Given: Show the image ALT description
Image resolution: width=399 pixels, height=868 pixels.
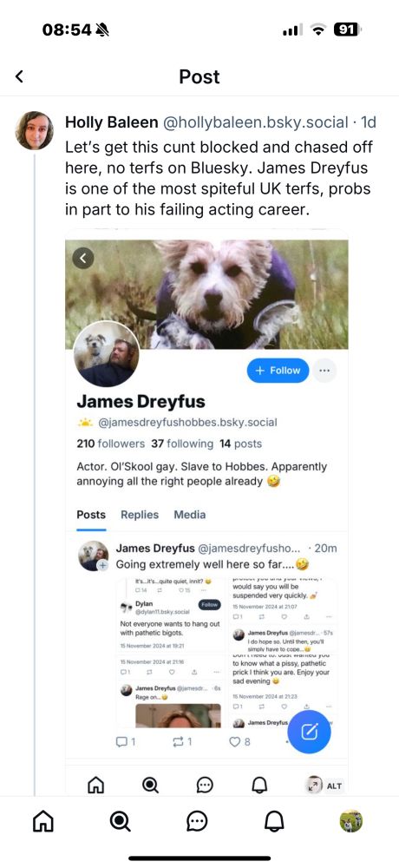Looking at the screenshot, I should [x=334, y=786].
